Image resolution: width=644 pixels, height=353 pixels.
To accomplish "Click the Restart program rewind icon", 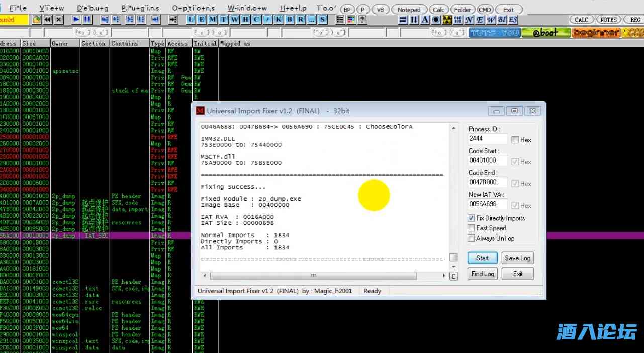I will tap(47, 20).
